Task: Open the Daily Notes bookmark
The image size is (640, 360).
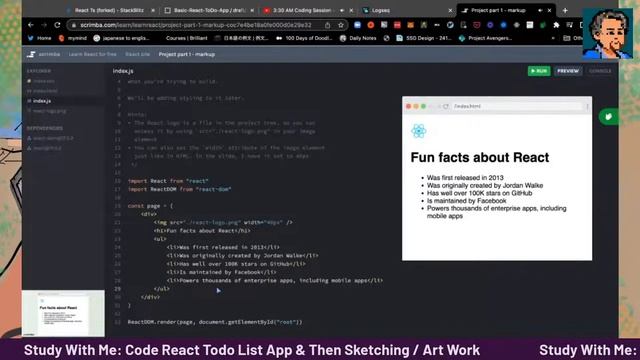Action: (x=358, y=38)
